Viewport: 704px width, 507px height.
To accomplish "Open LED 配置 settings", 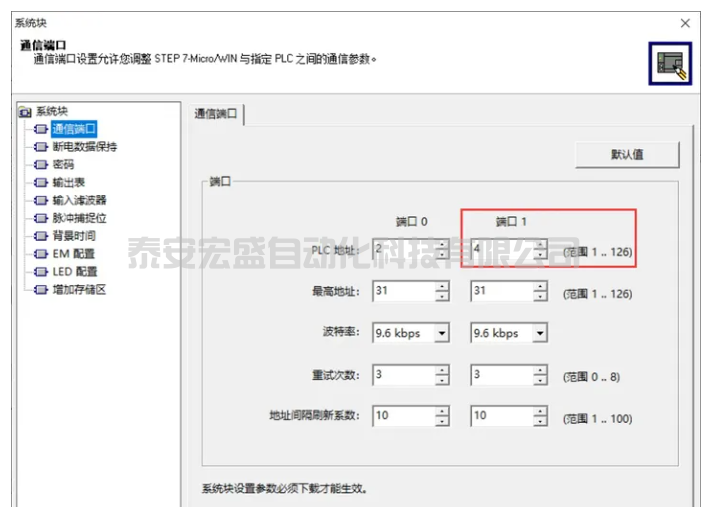I will (x=74, y=272).
